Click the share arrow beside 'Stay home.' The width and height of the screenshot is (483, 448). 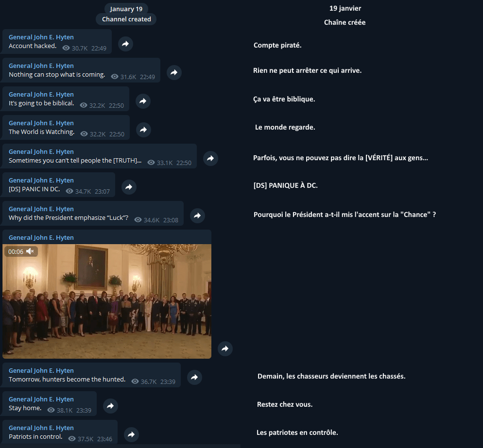pos(111,406)
